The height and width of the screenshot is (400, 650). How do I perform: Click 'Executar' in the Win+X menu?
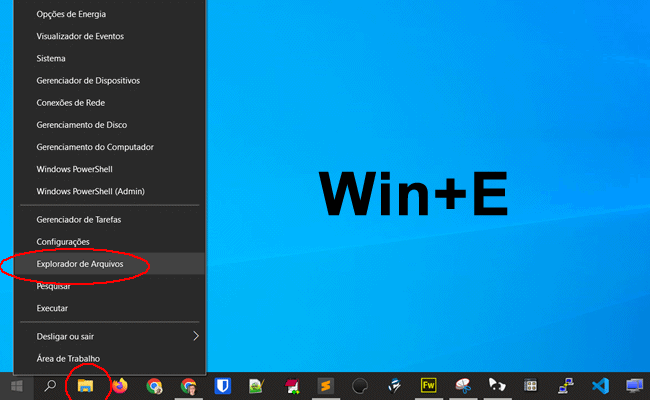[53, 308]
